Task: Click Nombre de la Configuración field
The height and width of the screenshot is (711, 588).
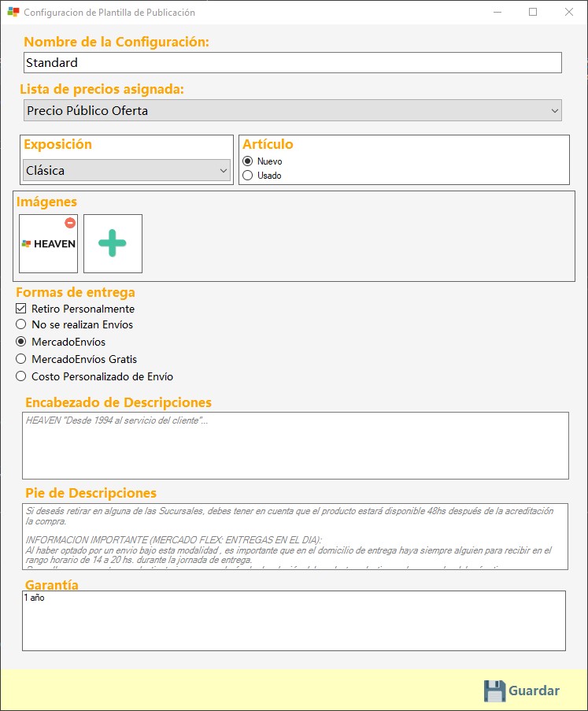Action: click(x=292, y=62)
